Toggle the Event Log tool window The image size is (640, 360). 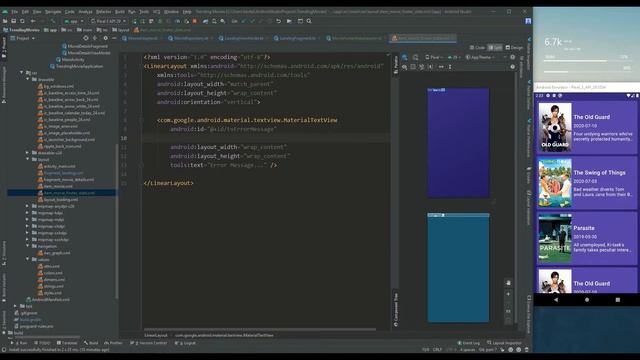pyautogui.click(x=469, y=343)
